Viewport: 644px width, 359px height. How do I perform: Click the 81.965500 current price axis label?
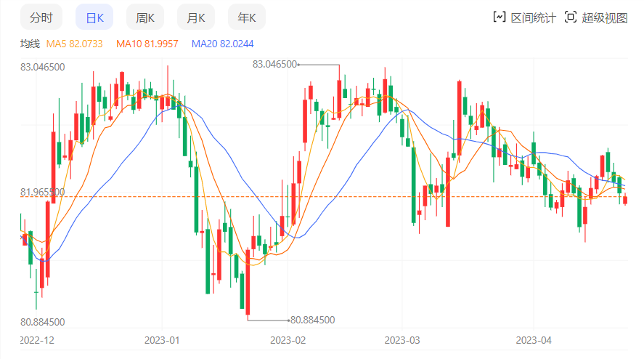(x=43, y=193)
